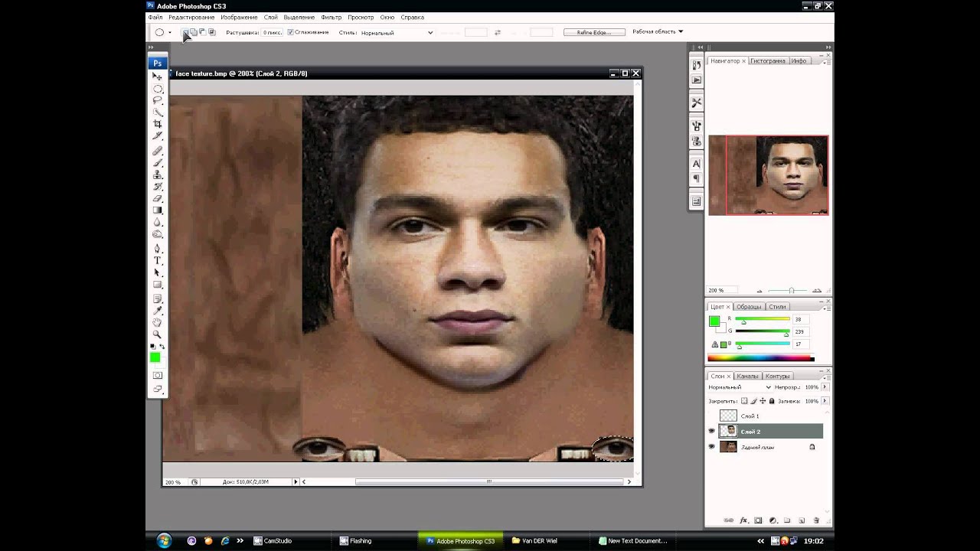Open the Фильтр menu

point(332,17)
